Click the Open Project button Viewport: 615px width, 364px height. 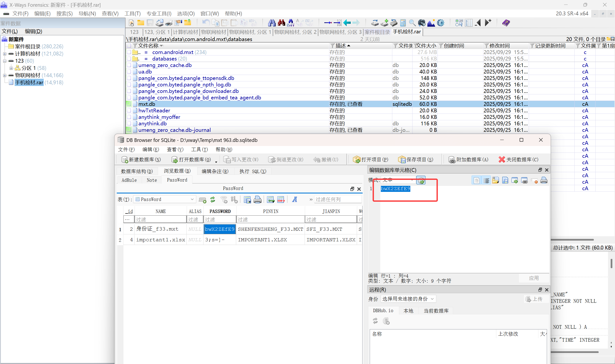(x=371, y=160)
